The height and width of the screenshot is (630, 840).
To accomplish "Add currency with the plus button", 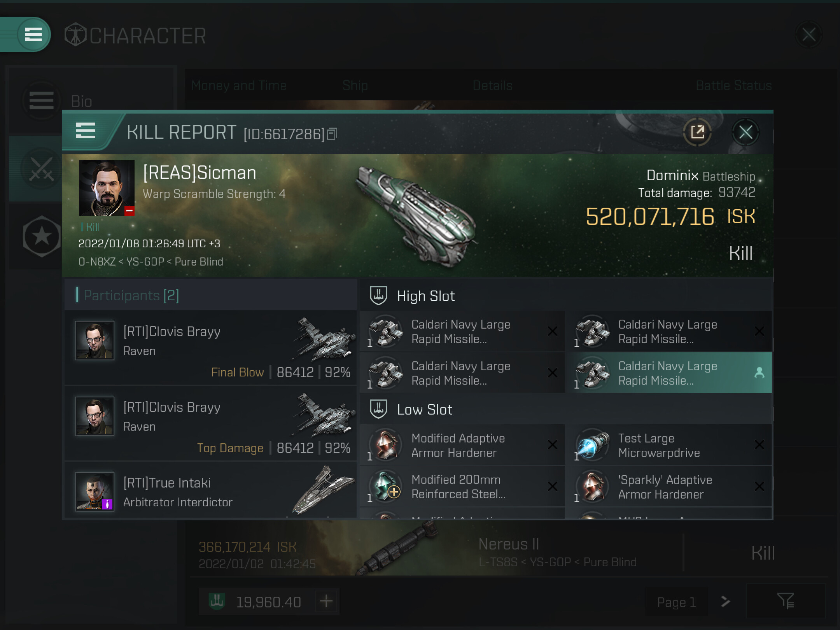I will pyautogui.click(x=326, y=601).
